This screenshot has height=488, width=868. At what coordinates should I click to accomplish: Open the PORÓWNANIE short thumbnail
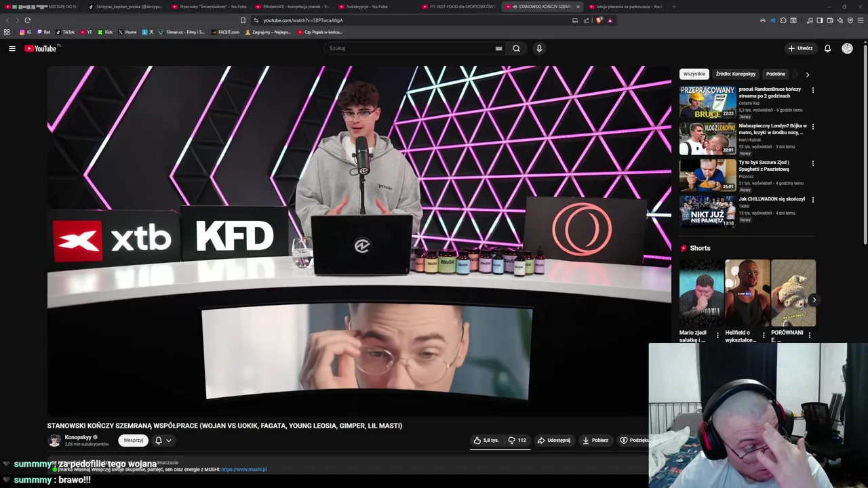[x=793, y=293]
